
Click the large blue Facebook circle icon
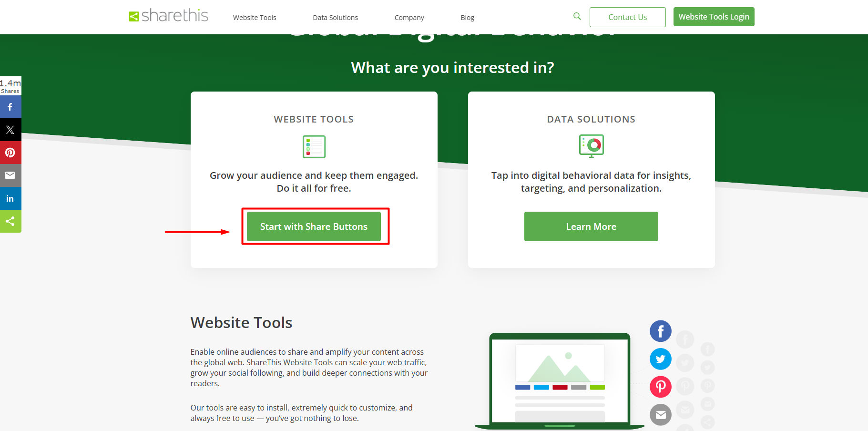(x=661, y=331)
